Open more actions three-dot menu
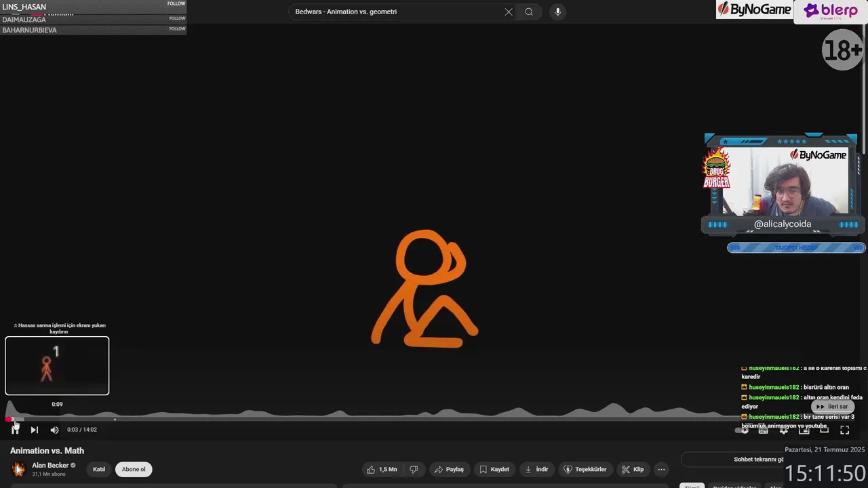 [661, 469]
